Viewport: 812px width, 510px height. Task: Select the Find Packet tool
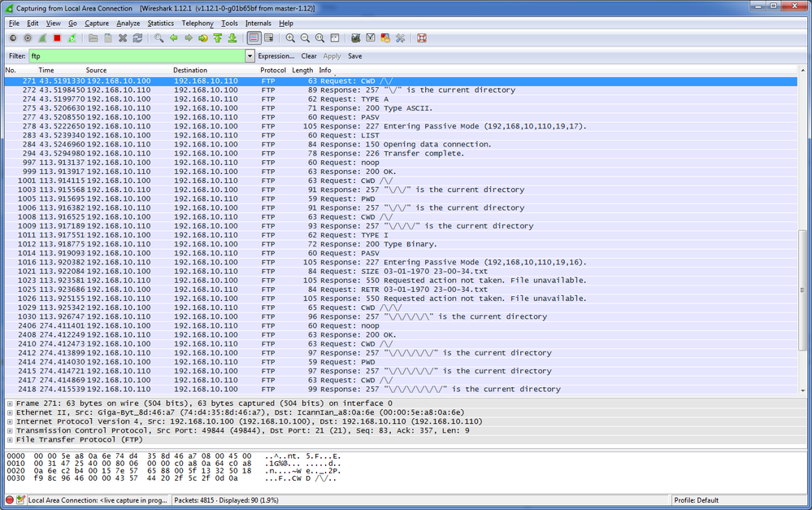pos(158,38)
